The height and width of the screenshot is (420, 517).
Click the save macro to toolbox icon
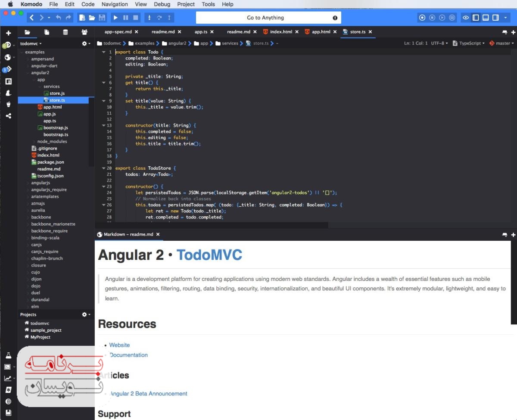point(452,18)
